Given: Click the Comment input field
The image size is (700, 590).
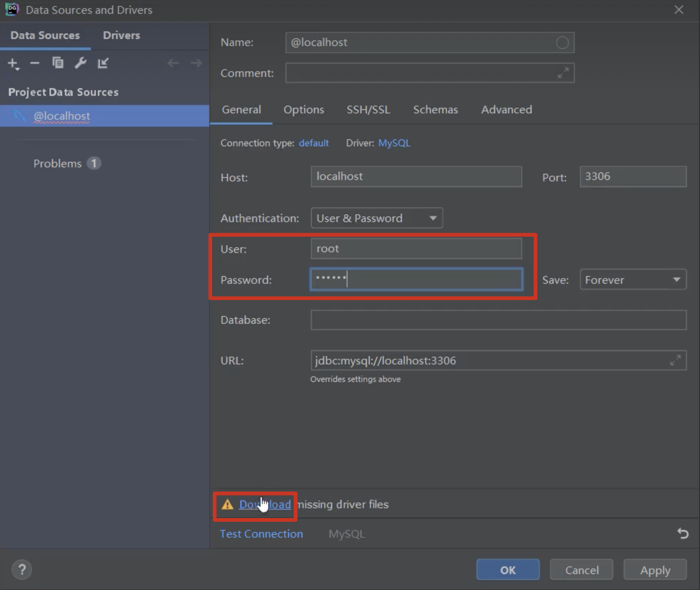Looking at the screenshot, I should [430, 73].
